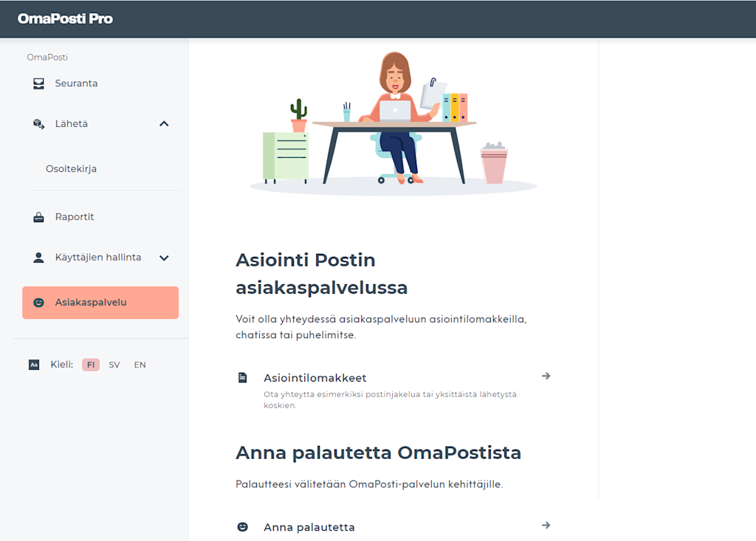This screenshot has width=756, height=541.
Task: Expand the Käyttäjien hallinta chevron
Action: point(164,258)
